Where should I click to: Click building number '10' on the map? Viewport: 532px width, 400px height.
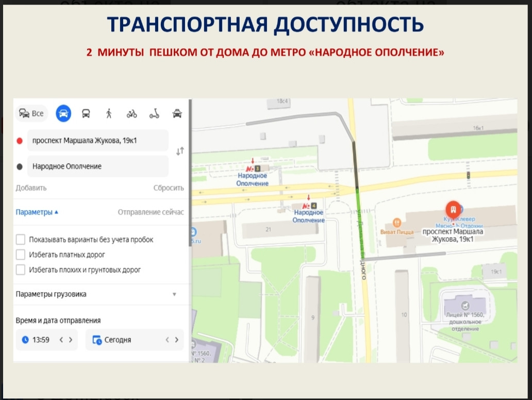[x=404, y=314]
